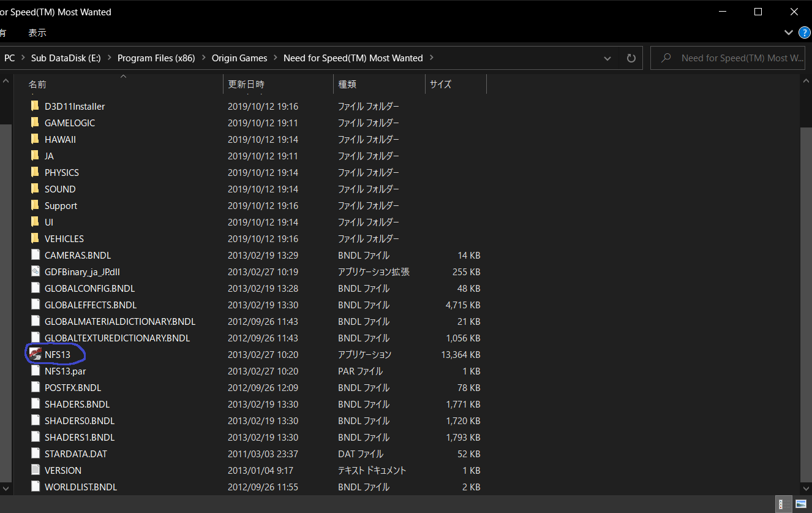Expand the ribbon with the chevron

click(788, 32)
